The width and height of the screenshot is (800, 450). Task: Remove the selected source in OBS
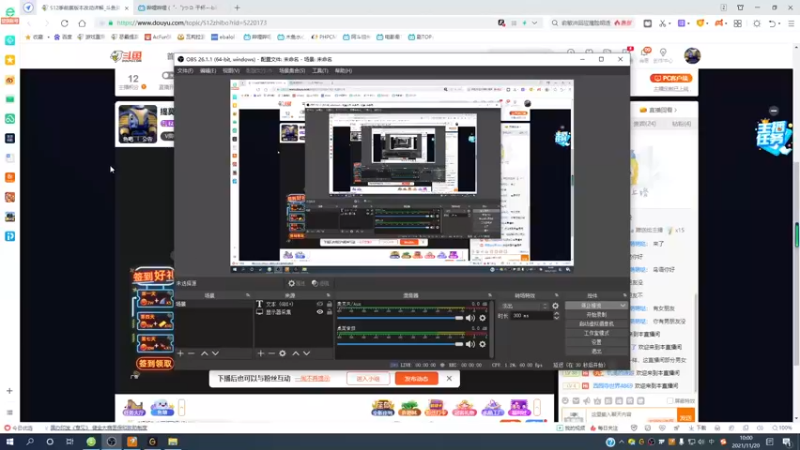271,353
